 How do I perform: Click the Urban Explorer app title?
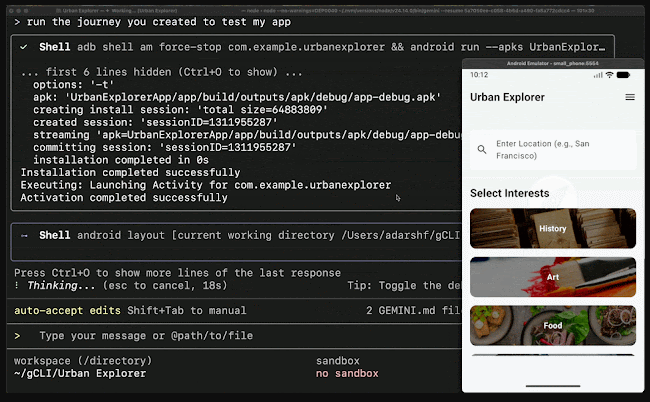click(x=507, y=97)
